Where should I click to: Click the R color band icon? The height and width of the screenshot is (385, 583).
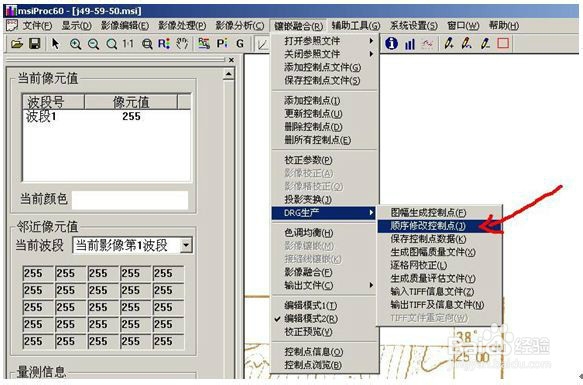coord(164,44)
